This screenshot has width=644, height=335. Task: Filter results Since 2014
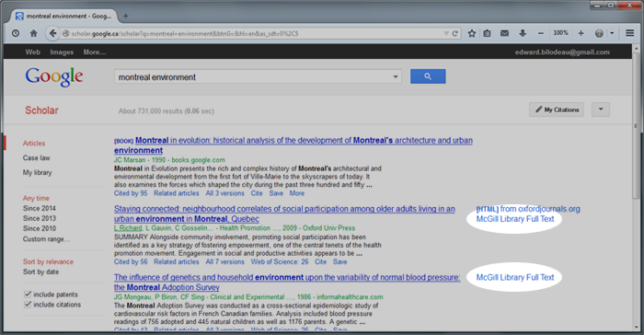pyautogui.click(x=39, y=208)
